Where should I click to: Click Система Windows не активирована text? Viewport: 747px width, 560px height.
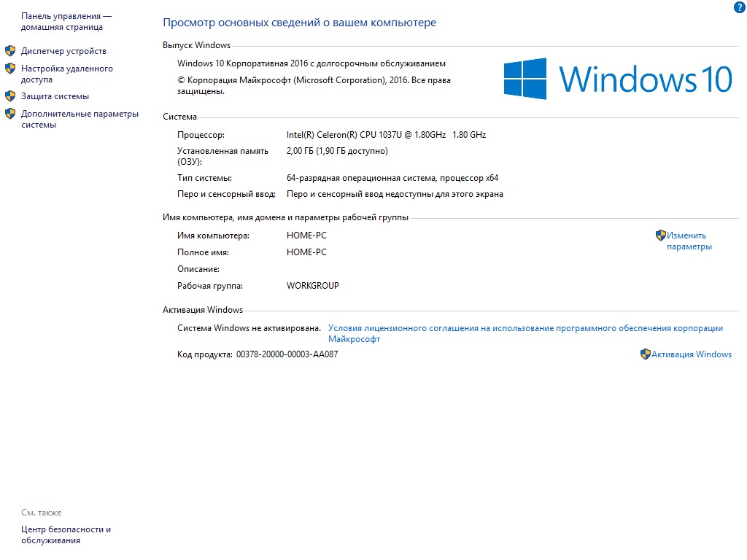pos(249,328)
